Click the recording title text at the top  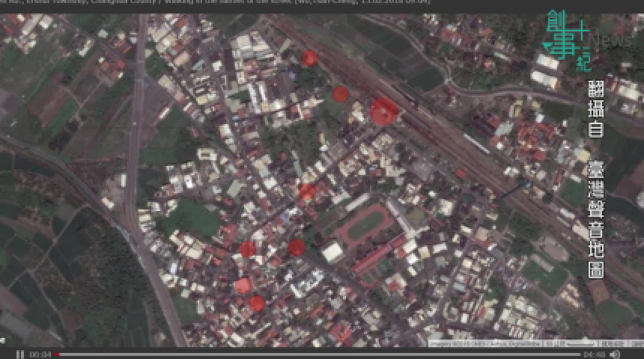(216, 2)
